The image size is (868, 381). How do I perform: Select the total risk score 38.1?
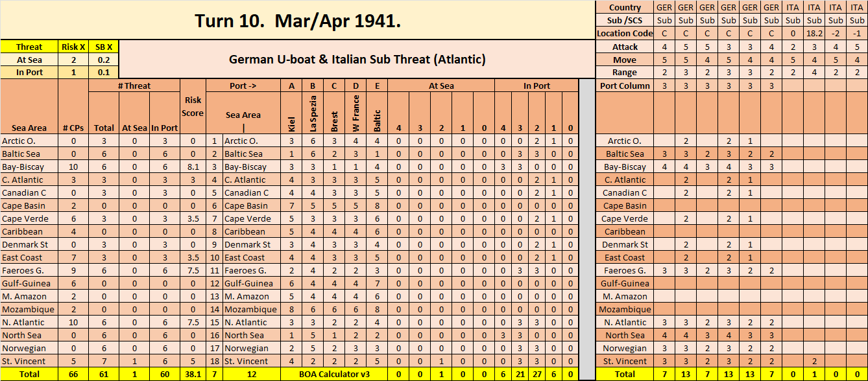click(x=193, y=374)
